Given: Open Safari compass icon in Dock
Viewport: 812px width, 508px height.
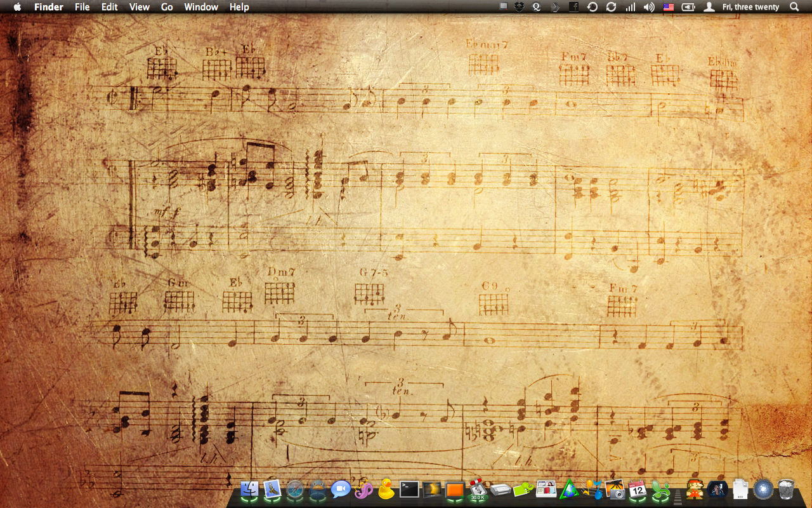Looking at the screenshot, I should pos(296,490).
